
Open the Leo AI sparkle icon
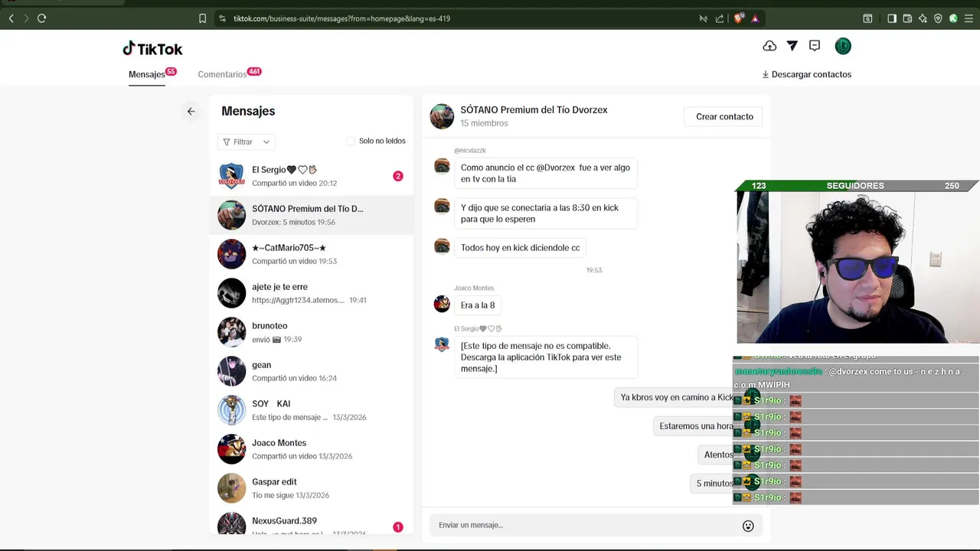[x=923, y=18]
